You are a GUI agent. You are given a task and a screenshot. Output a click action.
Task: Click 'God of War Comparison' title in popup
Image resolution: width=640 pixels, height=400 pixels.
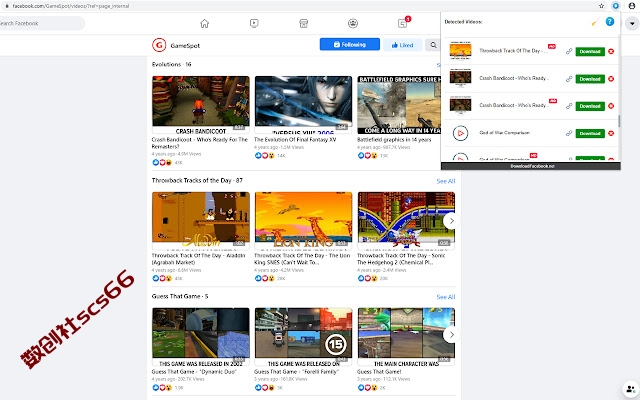[504, 133]
